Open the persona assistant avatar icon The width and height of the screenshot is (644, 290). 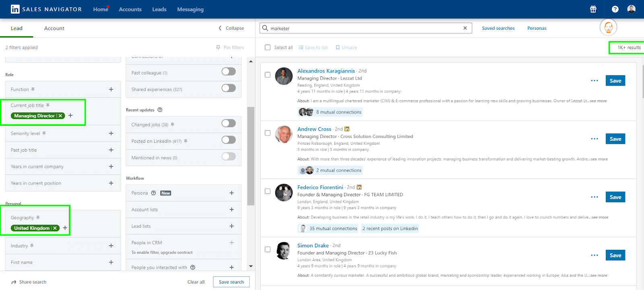[608, 27]
